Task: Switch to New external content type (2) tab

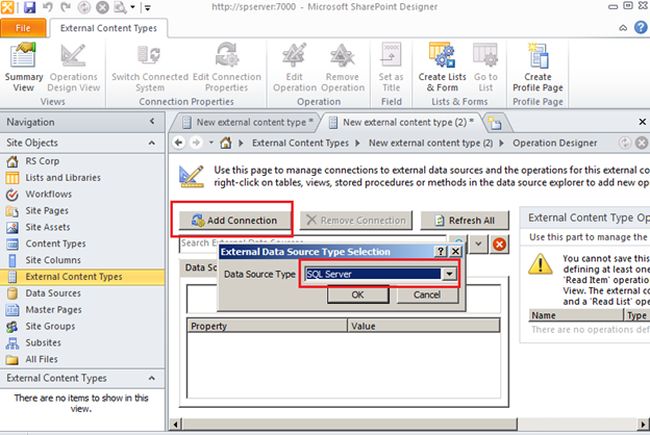Action: 403,122
